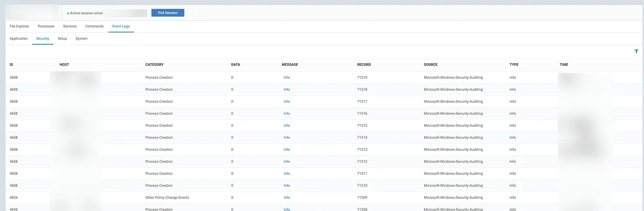This screenshot has height=211, width=644.
Task: Switch to Application event logs
Action: 19,39
